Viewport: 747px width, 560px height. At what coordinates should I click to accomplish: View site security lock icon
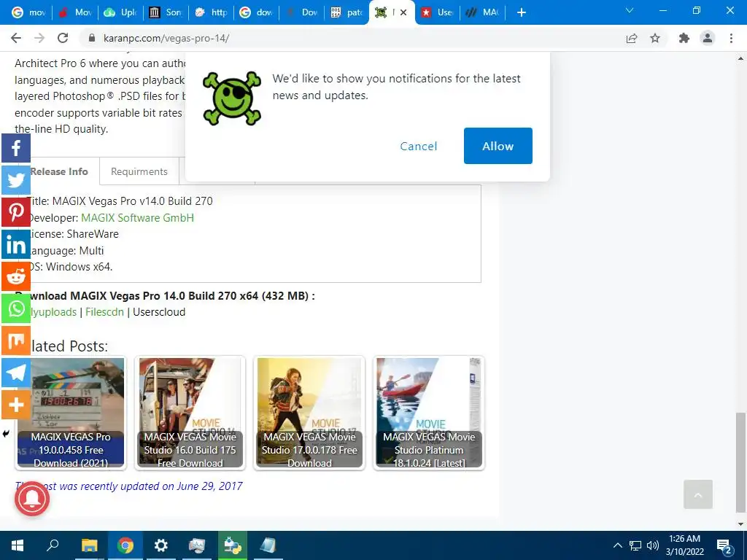[93, 38]
